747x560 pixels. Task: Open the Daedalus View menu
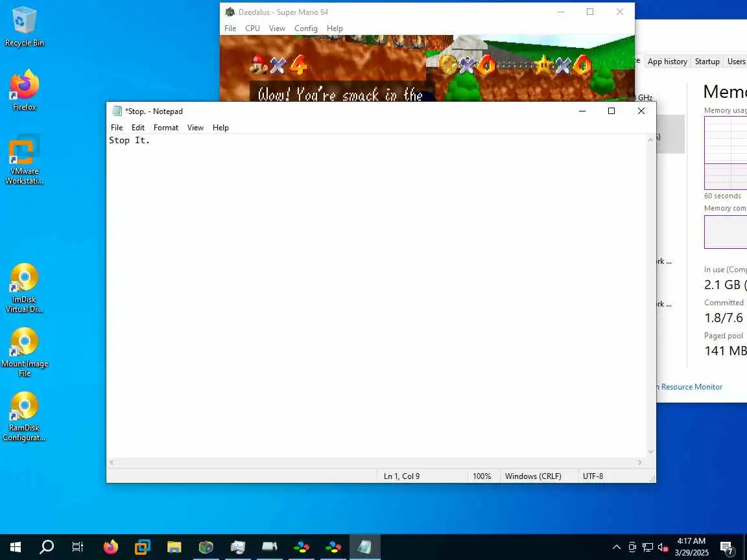pyautogui.click(x=277, y=29)
